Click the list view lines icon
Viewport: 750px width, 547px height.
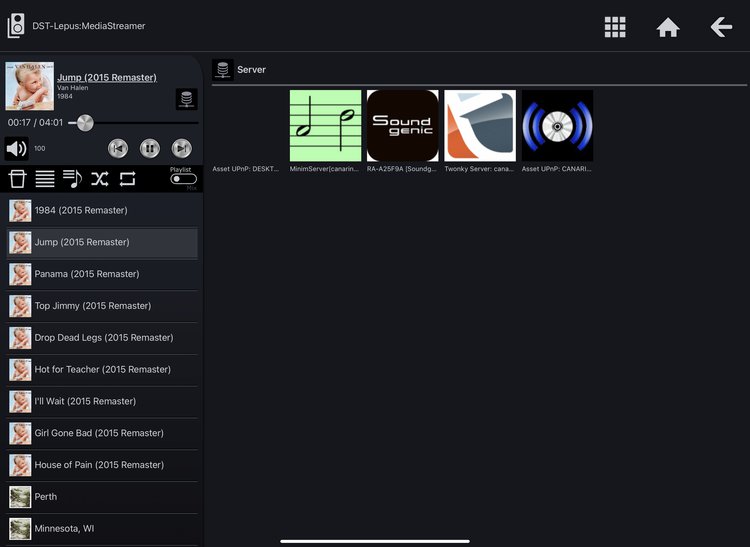45,179
